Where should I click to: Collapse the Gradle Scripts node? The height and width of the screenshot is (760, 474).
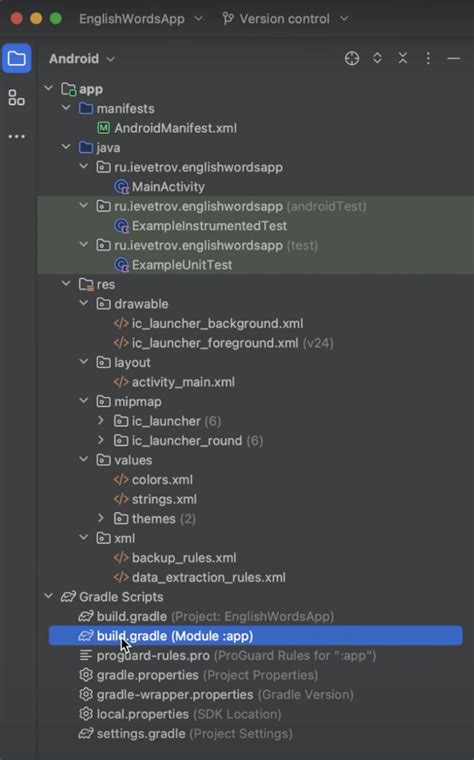click(x=48, y=596)
